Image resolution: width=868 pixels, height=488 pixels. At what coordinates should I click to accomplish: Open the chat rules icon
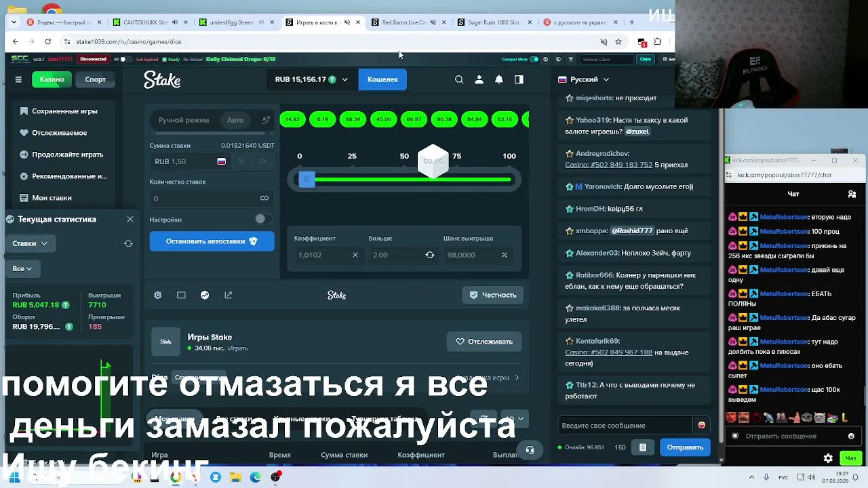click(642, 447)
